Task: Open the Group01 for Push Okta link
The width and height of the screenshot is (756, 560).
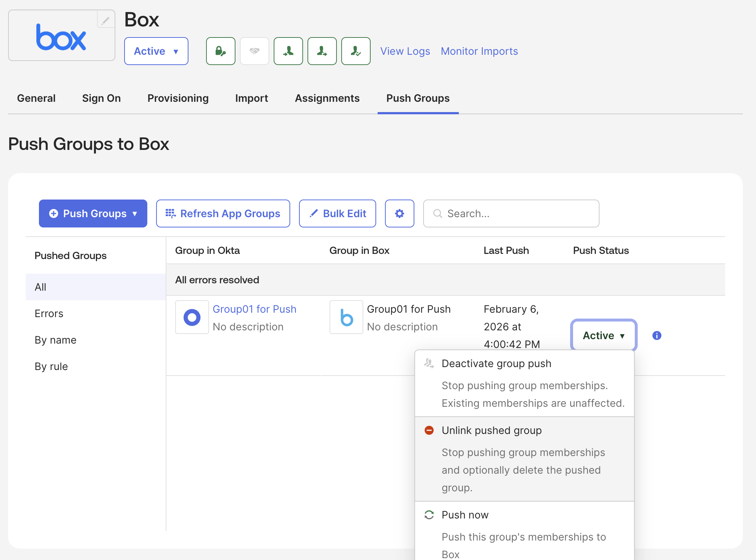Action: click(x=254, y=309)
